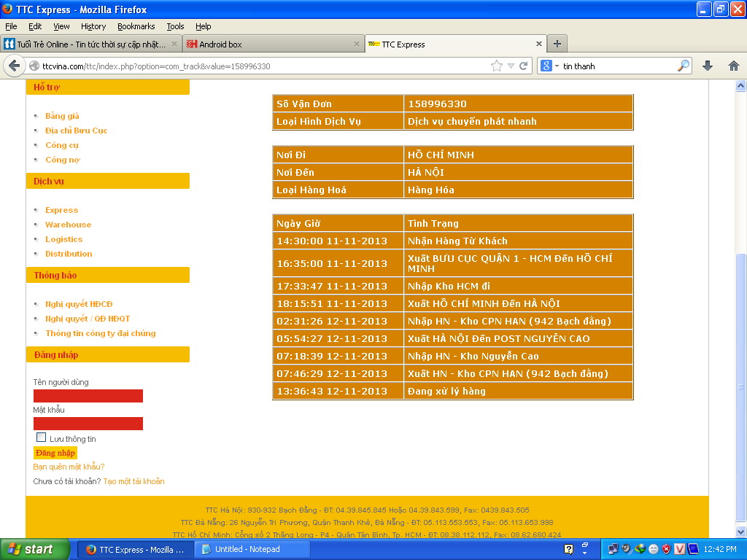Click the Đăng nhập login button
Image resolution: width=747 pixels, height=560 pixels.
(x=55, y=453)
